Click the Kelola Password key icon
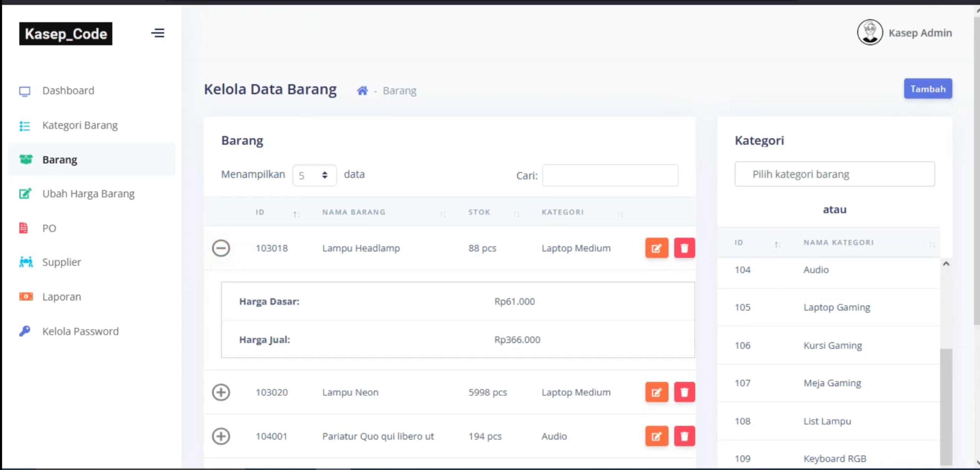This screenshot has height=470, width=980. coord(25,331)
